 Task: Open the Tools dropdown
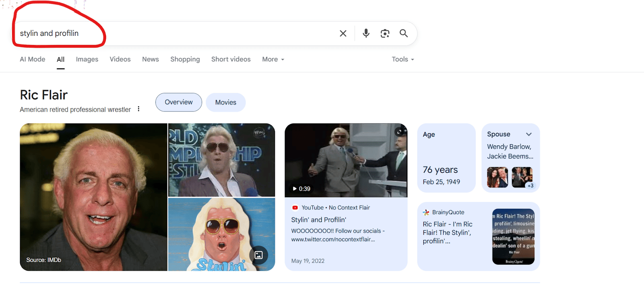(x=403, y=59)
